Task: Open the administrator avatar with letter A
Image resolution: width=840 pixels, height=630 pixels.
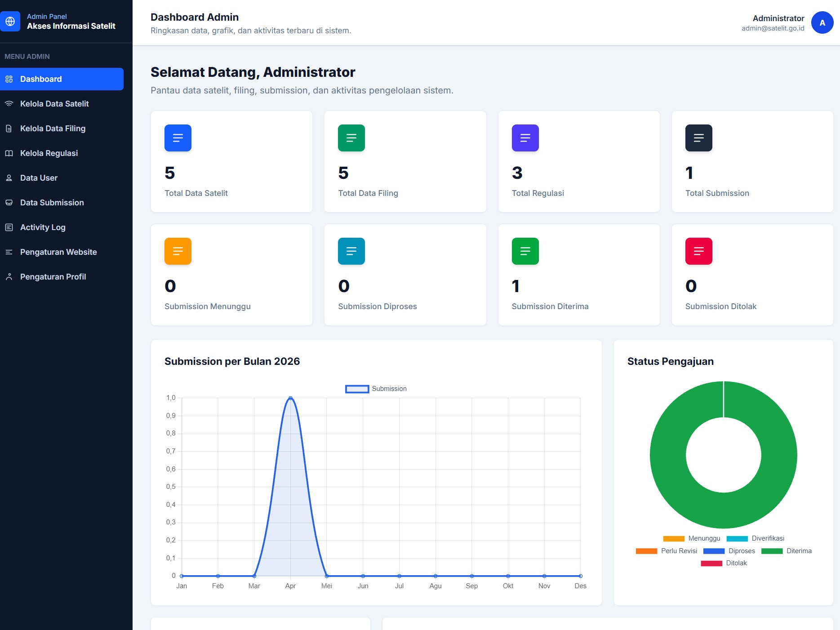Action: (x=822, y=22)
